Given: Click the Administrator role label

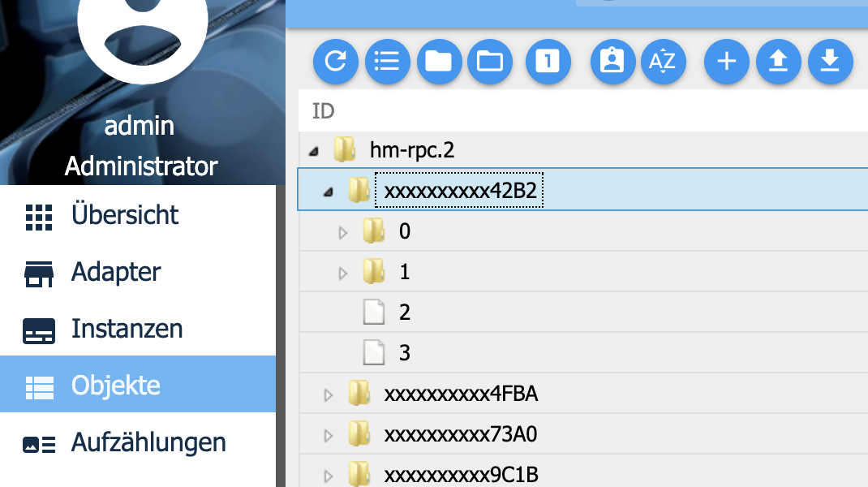Looking at the screenshot, I should (x=141, y=166).
